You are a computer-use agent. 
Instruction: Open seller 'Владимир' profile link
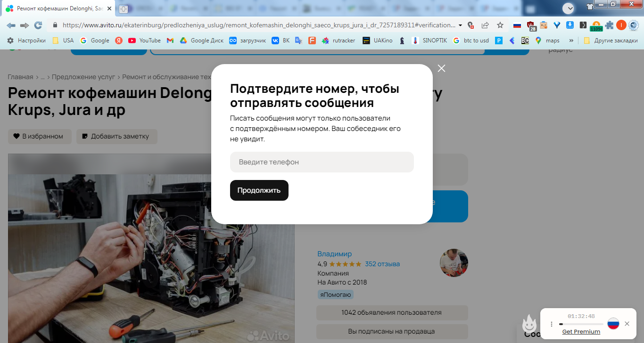click(x=334, y=254)
